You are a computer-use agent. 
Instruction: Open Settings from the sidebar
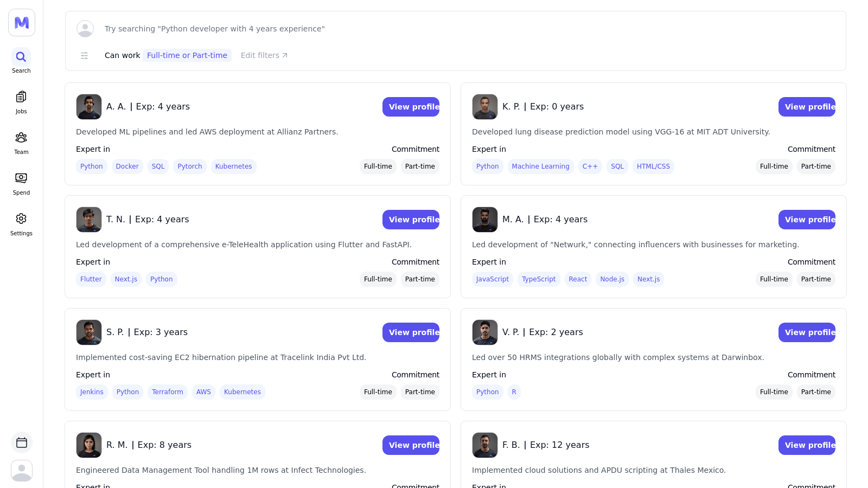(21, 224)
